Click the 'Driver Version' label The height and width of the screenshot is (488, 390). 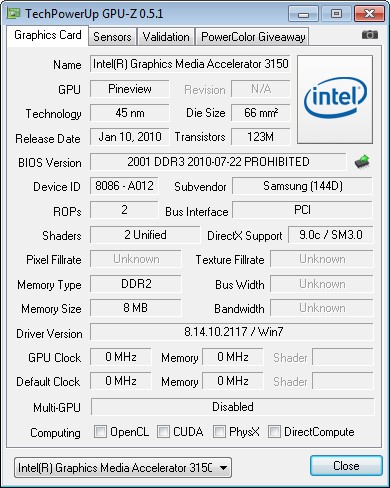click(x=49, y=334)
